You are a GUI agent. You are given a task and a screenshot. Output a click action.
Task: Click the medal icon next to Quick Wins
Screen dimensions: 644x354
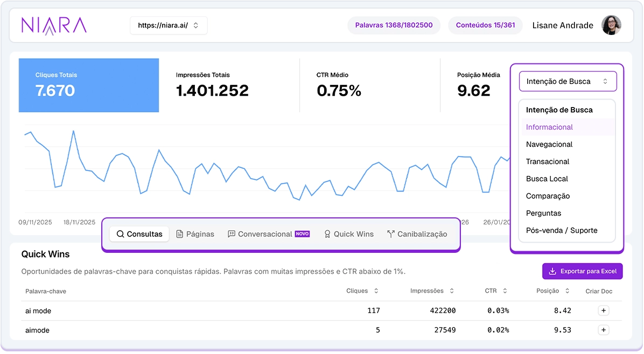tap(327, 233)
